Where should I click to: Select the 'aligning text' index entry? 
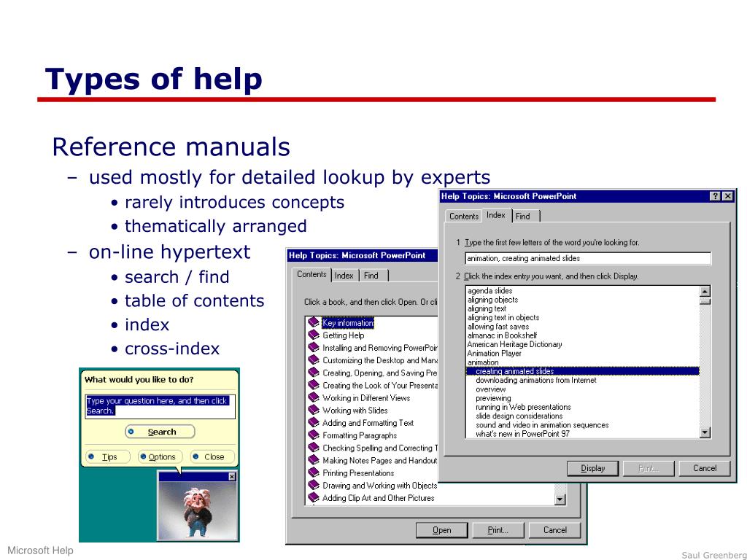coord(487,308)
